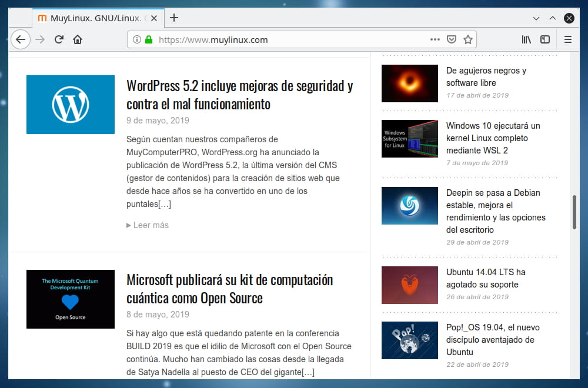Open page actions three-dot menu
Screen dimensions: 588x388
tap(435, 39)
